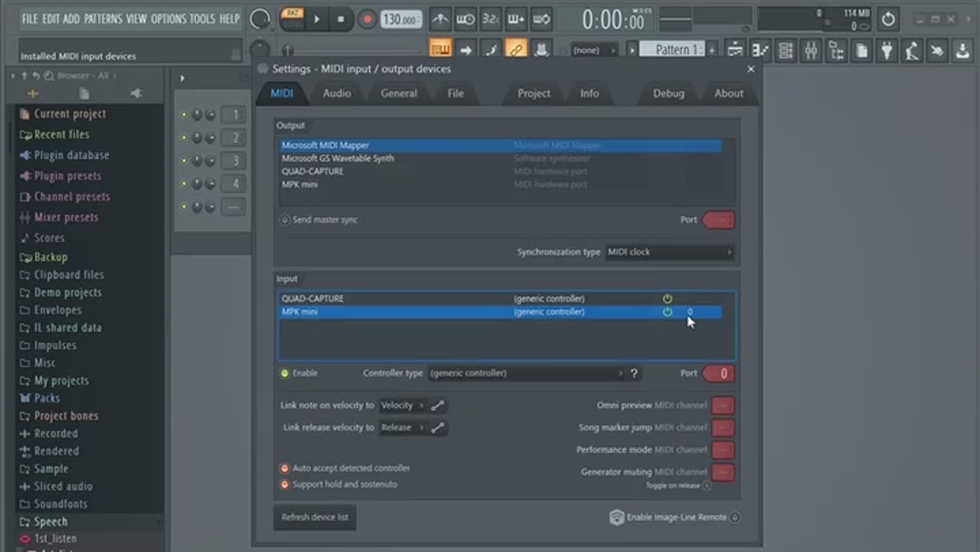Image resolution: width=980 pixels, height=552 pixels.
Task: Disable Auto accept detected controller
Action: click(285, 468)
